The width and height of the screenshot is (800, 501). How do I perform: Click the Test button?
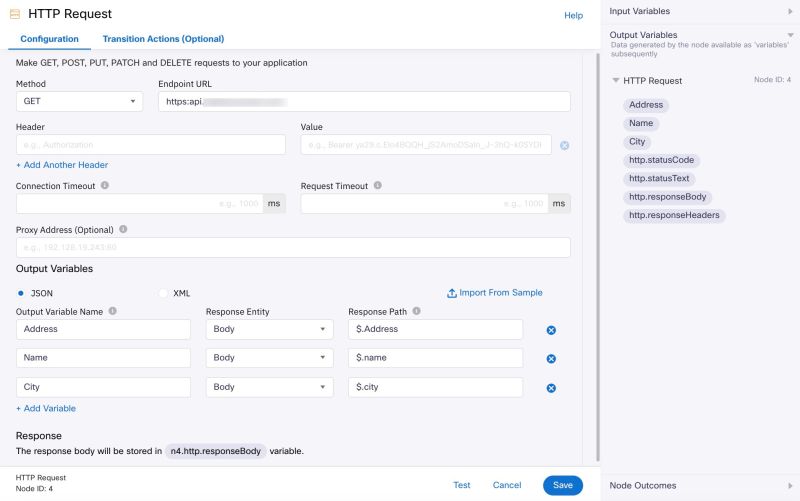[462, 485]
